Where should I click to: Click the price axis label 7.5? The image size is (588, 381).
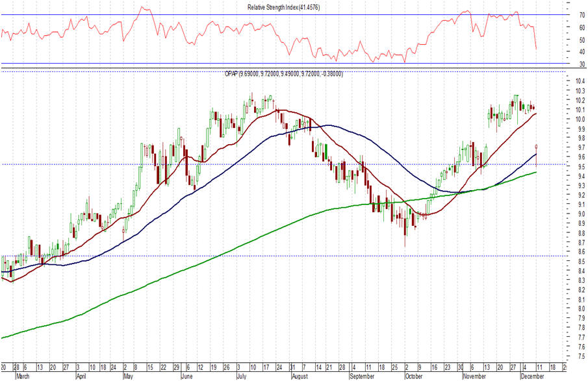(x=582, y=356)
